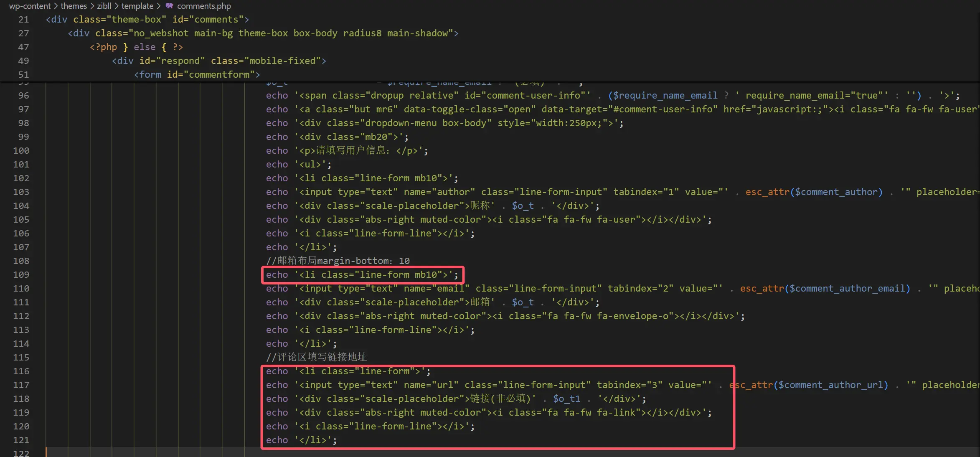Jump to sticky line 27 no_webshot div

click(x=263, y=33)
